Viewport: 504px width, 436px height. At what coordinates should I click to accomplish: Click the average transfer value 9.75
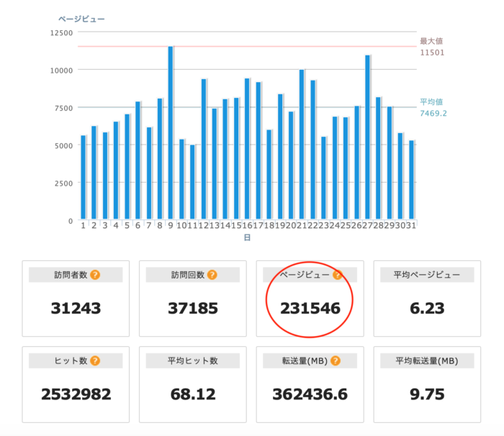pyautogui.click(x=427, y=394)
